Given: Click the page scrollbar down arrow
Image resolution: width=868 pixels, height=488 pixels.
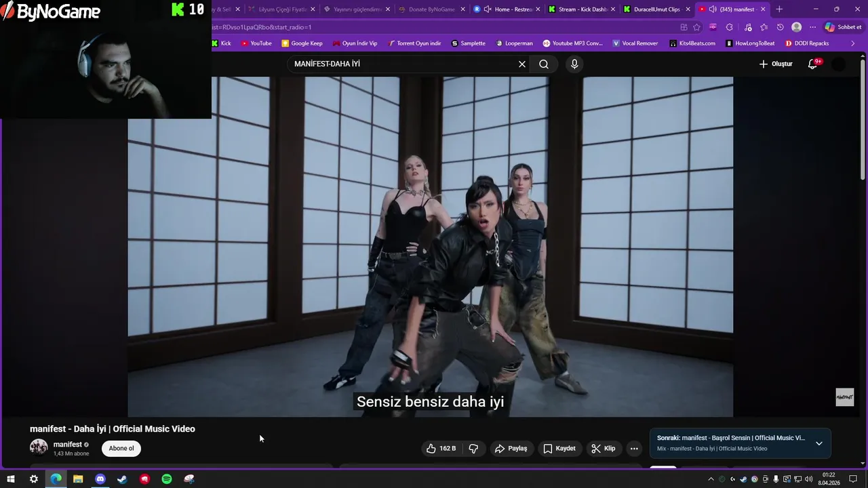Looking at the screenshot, I should click(x=863, y=464).
